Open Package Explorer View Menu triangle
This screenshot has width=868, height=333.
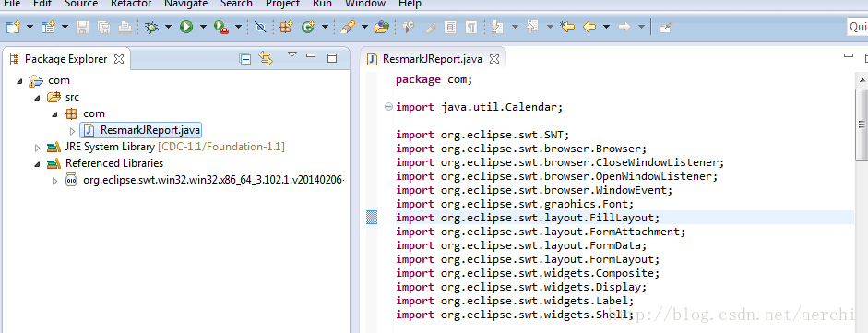tap(292, 54)
